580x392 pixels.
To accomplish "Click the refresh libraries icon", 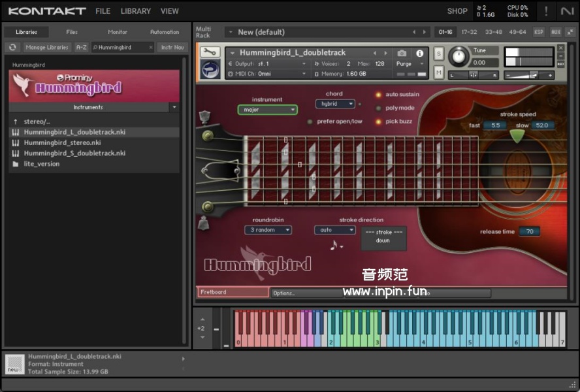I will tap(12, 47).
